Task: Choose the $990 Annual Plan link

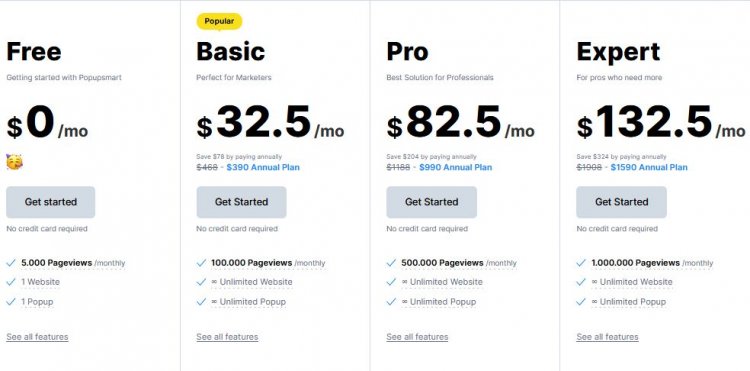Action: click(455, 167)
